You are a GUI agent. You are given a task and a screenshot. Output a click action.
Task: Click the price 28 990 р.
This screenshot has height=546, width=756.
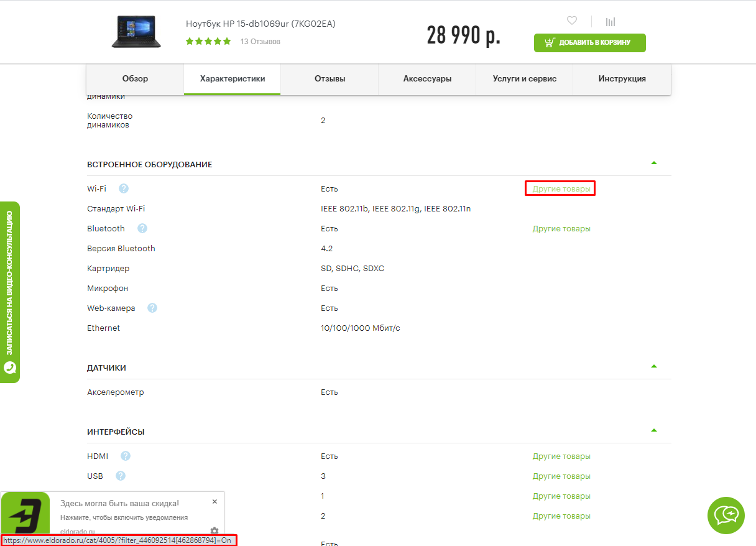pyautogui.click(x=463, y=35)
